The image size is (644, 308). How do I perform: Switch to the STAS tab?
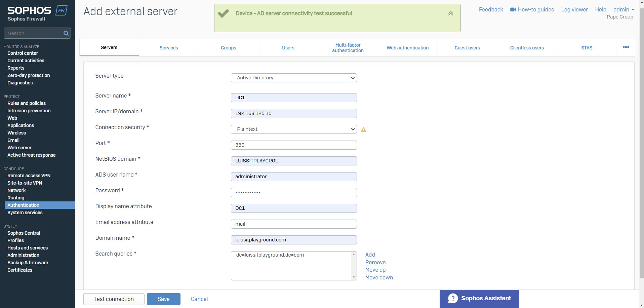click(587, 48)
